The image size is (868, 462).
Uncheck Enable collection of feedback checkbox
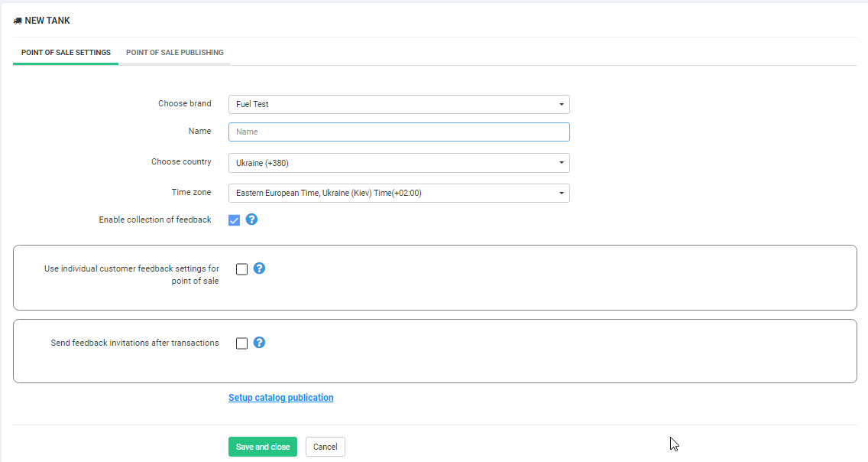click(x=235, y=220)
